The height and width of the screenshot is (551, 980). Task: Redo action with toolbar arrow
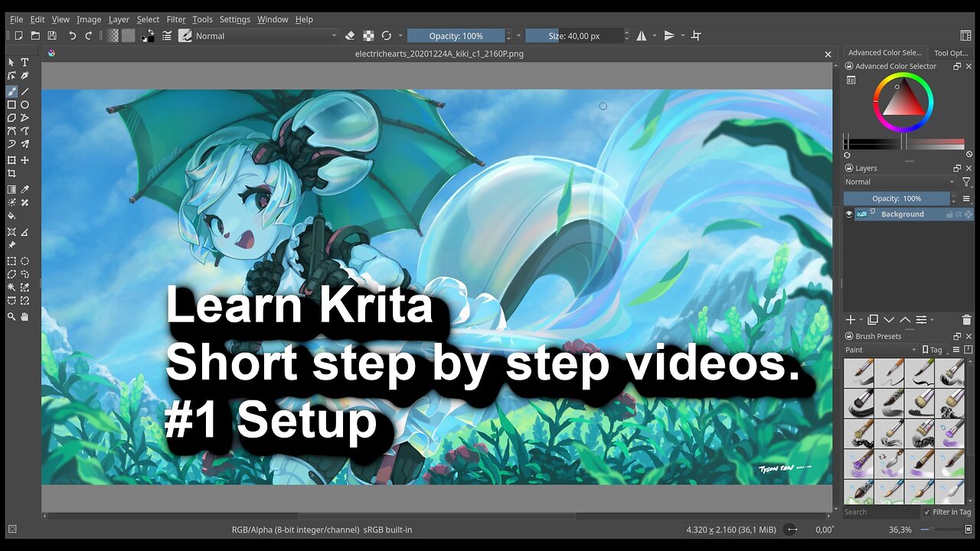[88, 35]
